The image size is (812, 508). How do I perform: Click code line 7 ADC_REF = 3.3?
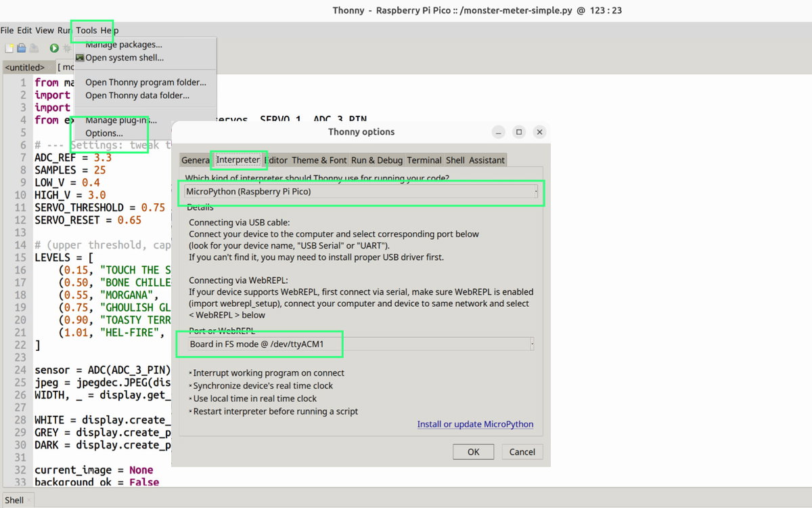click(x=73, y=157)
